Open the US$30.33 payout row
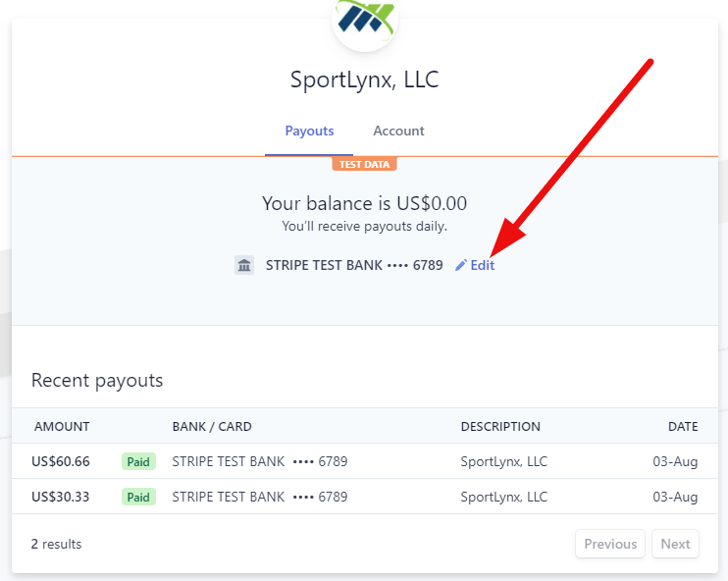The height and width of the screenshot is (581, 728). click(365, 497)
